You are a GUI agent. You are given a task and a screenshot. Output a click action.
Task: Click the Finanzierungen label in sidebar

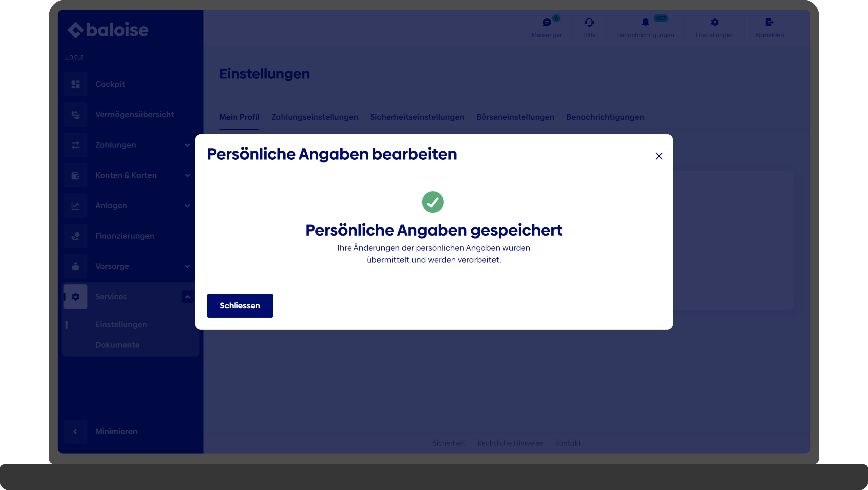[125, 236]
